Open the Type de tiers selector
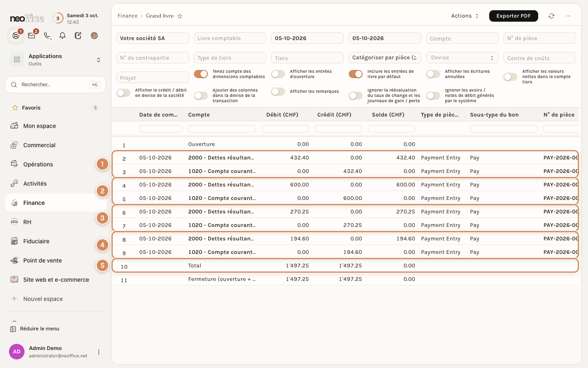 pyautogui.click(x=230, y=58)
